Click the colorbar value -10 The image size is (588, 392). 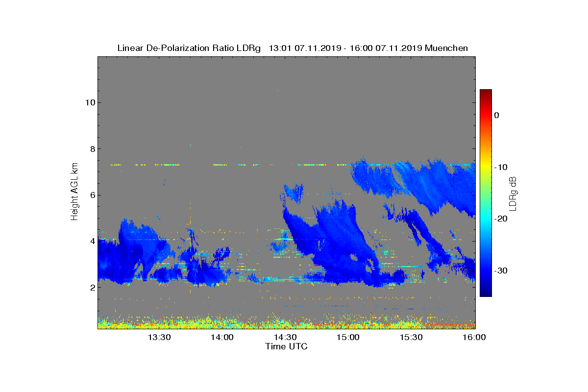pyautogui.click(x=500, y=167)
